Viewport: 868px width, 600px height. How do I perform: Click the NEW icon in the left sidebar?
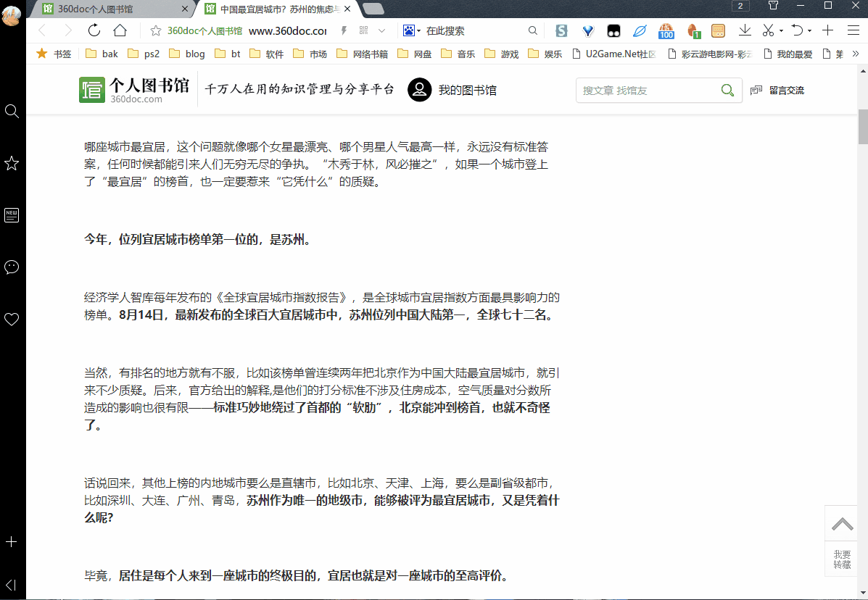coord(11,214)
